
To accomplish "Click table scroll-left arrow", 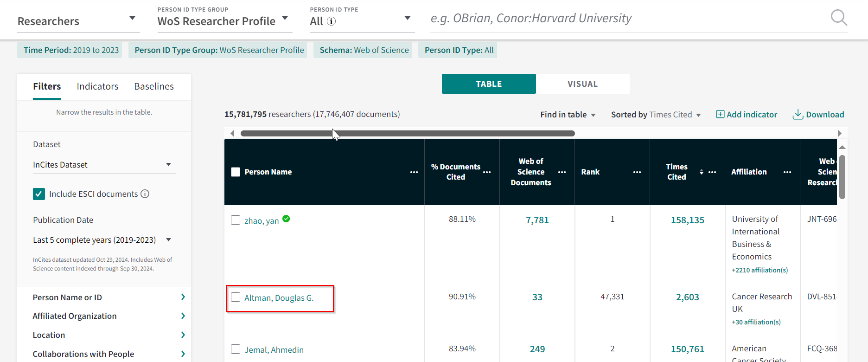I will pos(232,133).
